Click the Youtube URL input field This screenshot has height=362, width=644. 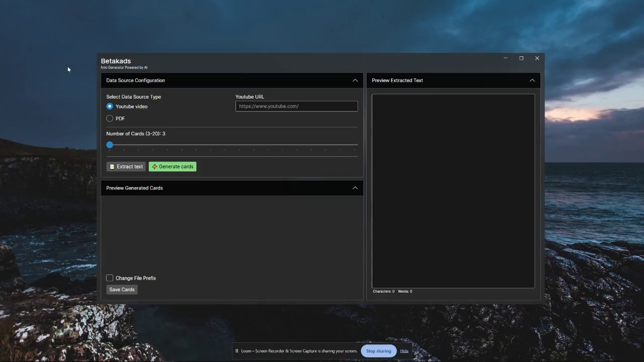click(296, 106)
